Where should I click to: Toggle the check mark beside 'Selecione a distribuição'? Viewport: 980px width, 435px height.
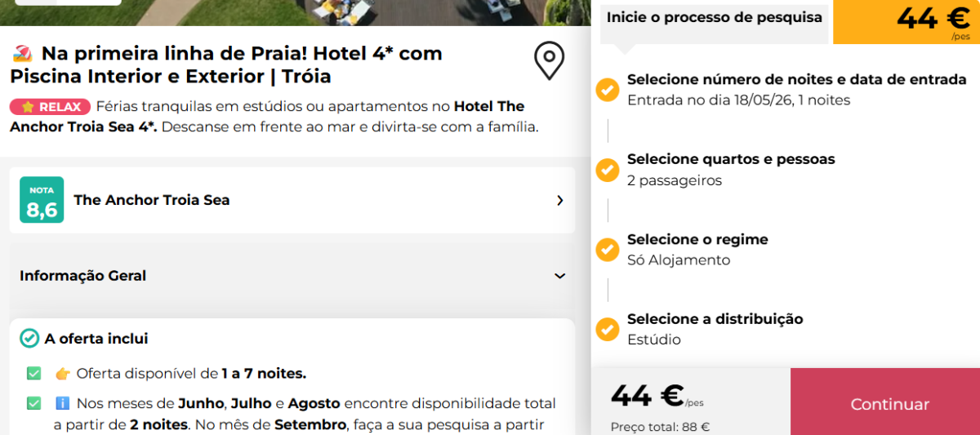(x=608, y=330)
